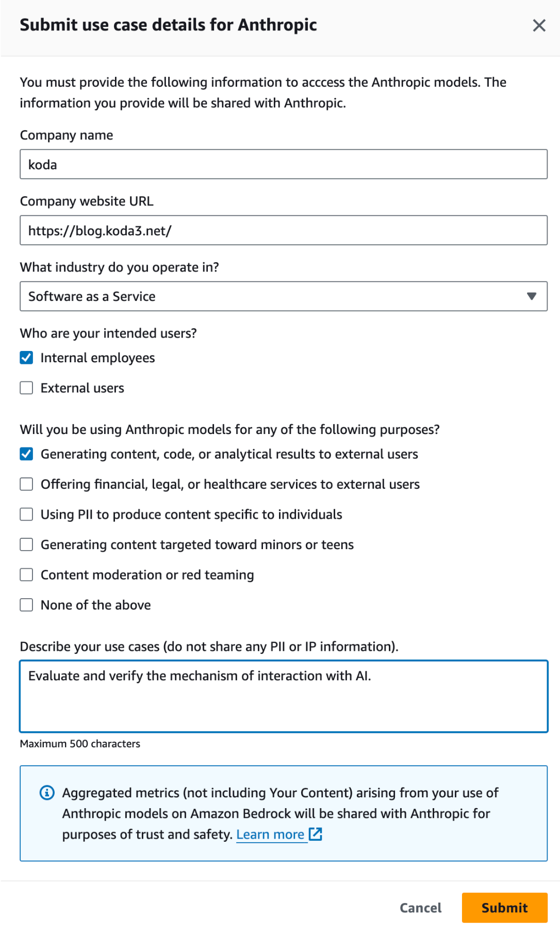Close the use case details dialog
This screenshot has width=560, height=931.
[x=539, y=25]
